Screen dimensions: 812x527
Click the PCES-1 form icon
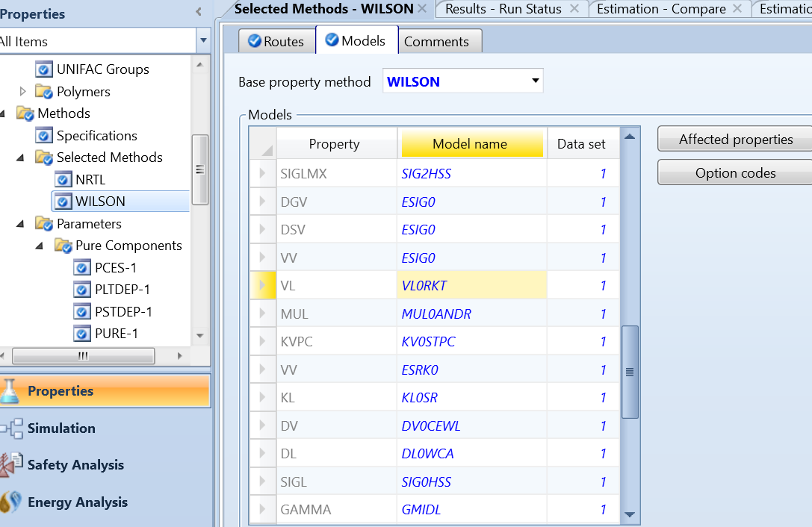(82, 268)
